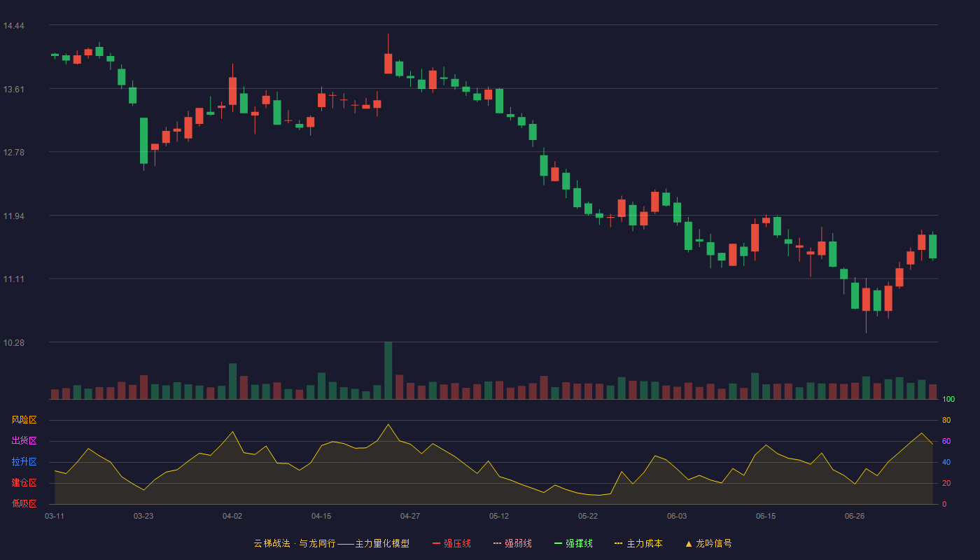
Task: Click the 风险区 zone label
Action: tap(24, 420)
